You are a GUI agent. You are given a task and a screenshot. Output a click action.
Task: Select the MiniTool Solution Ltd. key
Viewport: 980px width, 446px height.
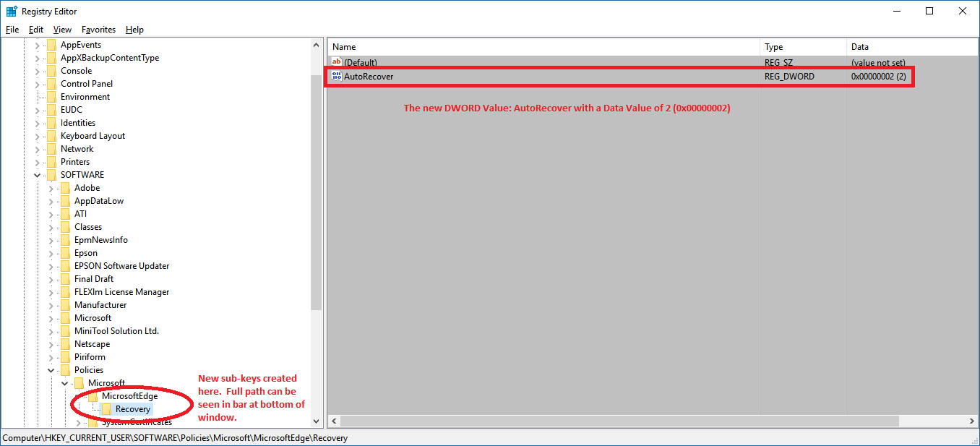(116, 331)
